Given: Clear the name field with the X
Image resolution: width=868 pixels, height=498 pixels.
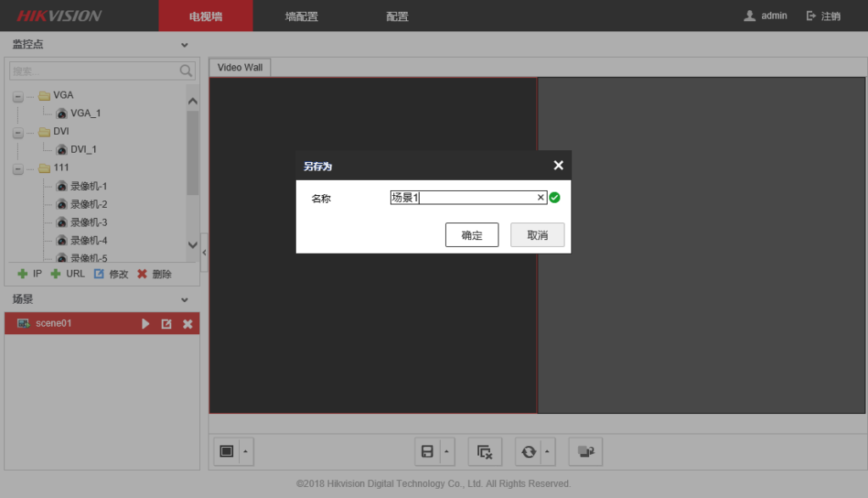Looking at the screenshot, I should coord(541,198).
